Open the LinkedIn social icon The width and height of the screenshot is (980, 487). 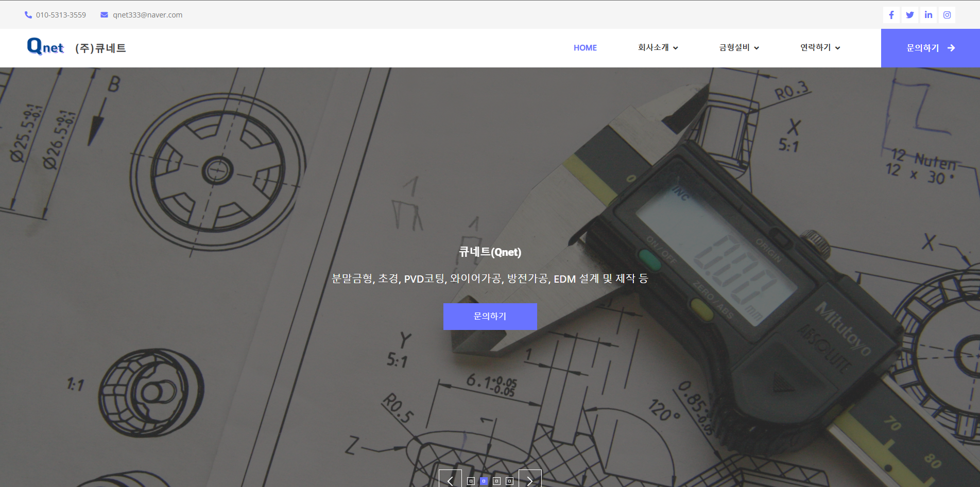(x=929, y=15)
